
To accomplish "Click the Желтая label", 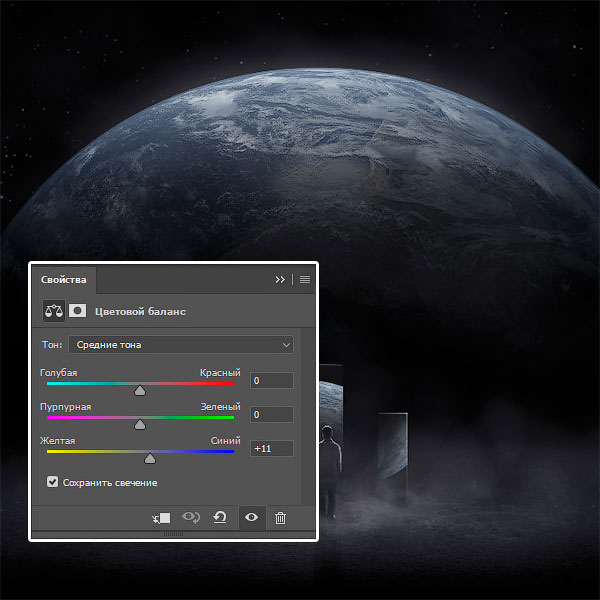I will coord(57,441).
